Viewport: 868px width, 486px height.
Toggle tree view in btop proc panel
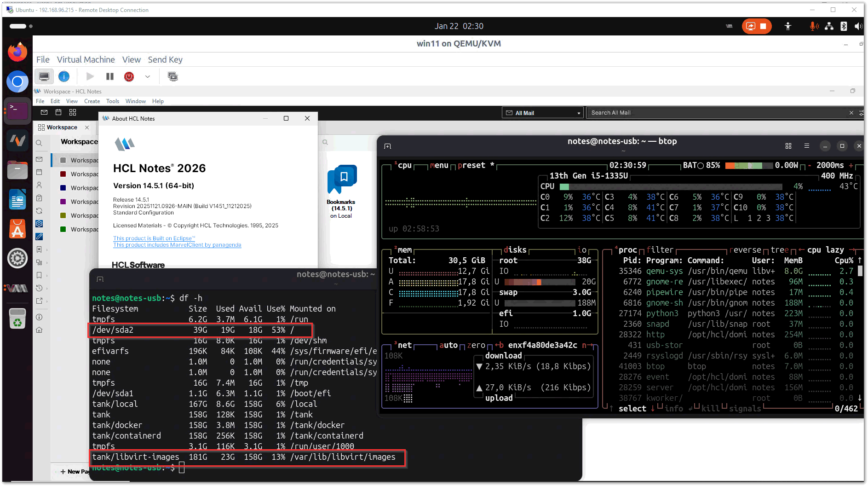pyautogui.click(x=778, y=249)
